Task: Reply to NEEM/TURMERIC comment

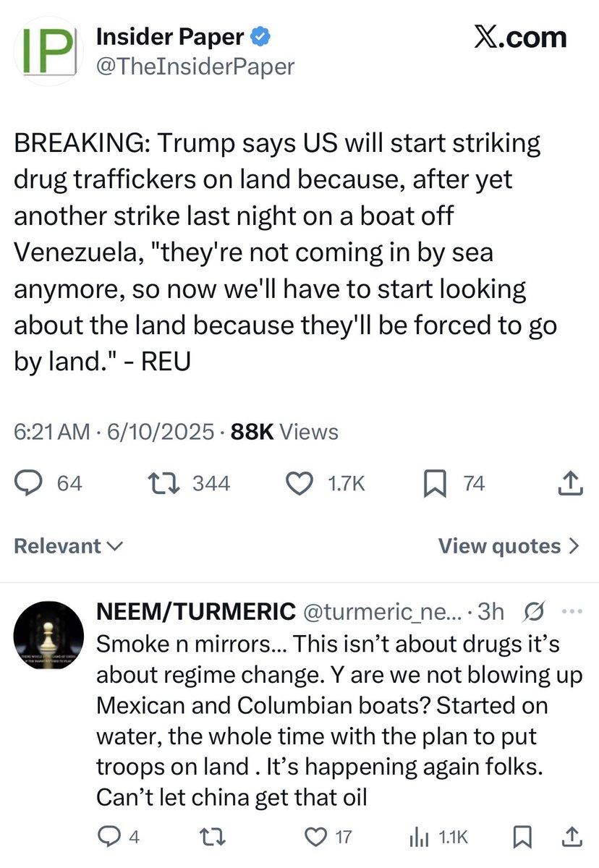Action: pos(109,838)
